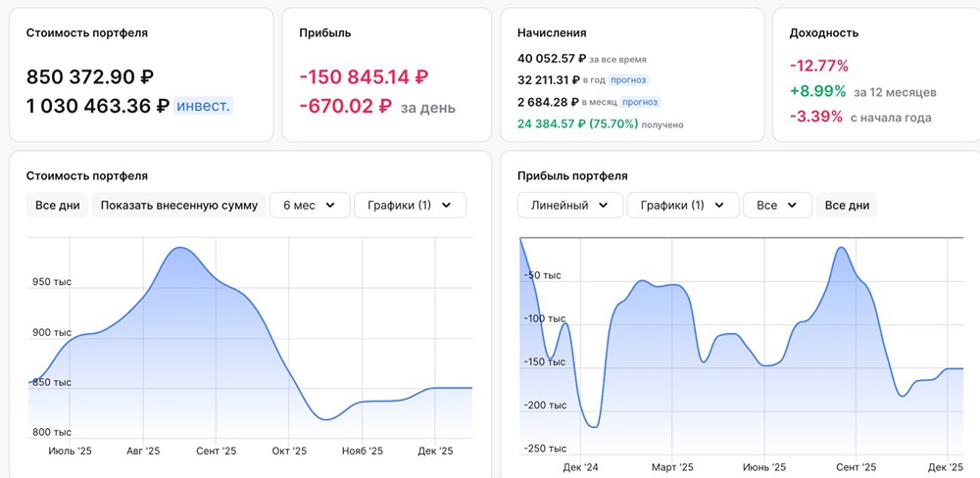
Task: Click the received amount 24 384.57 ₽ (75.70%)
Action: click(578, 124)
